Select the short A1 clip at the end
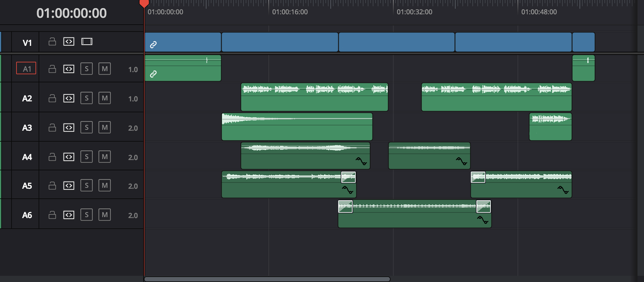644x282 pixels. [x=584, y=68]
